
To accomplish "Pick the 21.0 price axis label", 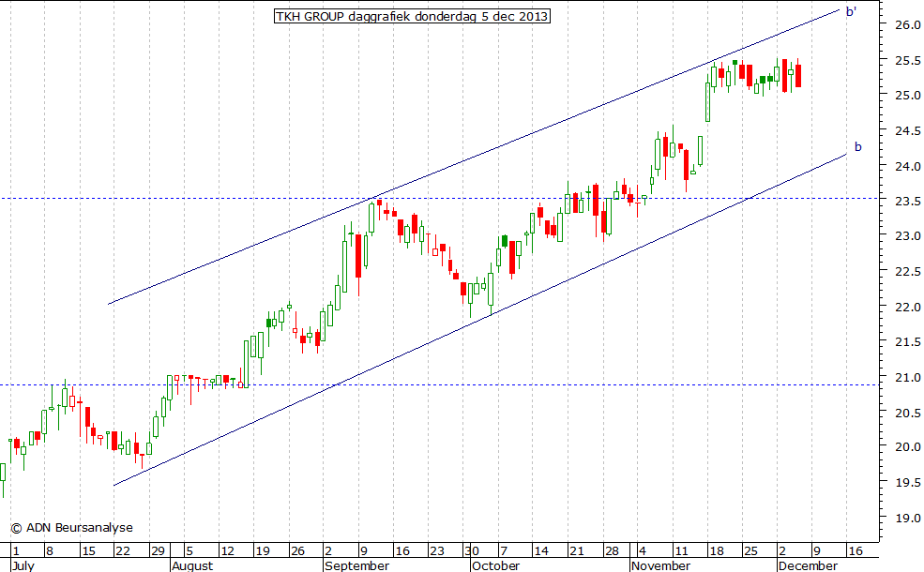I will pyautogui.click(x=907, y=377).
